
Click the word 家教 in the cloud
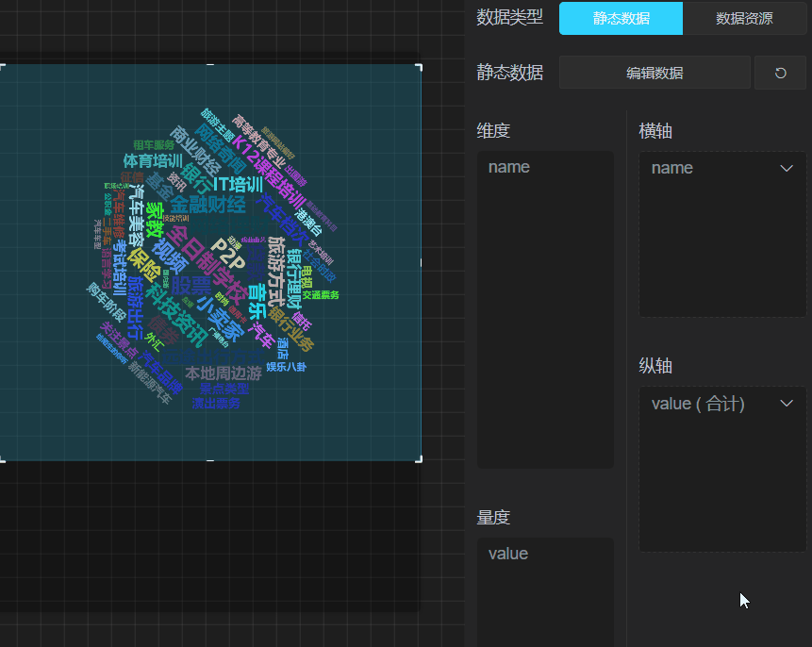coord(155,219)
